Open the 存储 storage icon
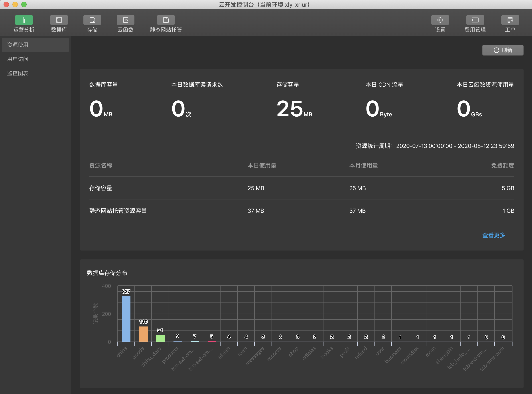The image size is (532, 394). 92,20
